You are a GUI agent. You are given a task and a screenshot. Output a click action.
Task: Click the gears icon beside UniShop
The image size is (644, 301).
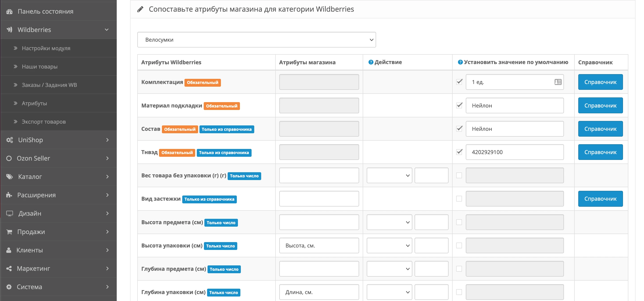coord(9,140)
